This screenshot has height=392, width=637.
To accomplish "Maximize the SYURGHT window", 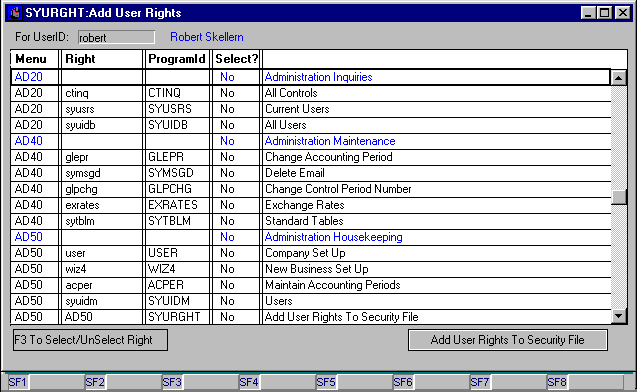I will 604,13.
